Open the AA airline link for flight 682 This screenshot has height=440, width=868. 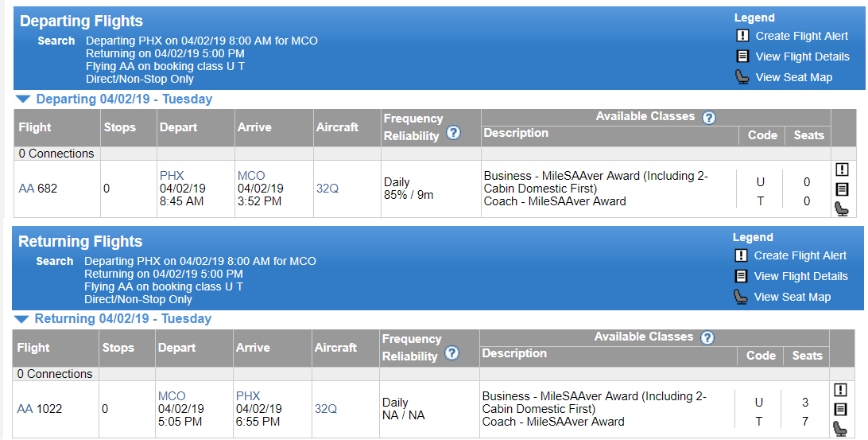point(26,189)
